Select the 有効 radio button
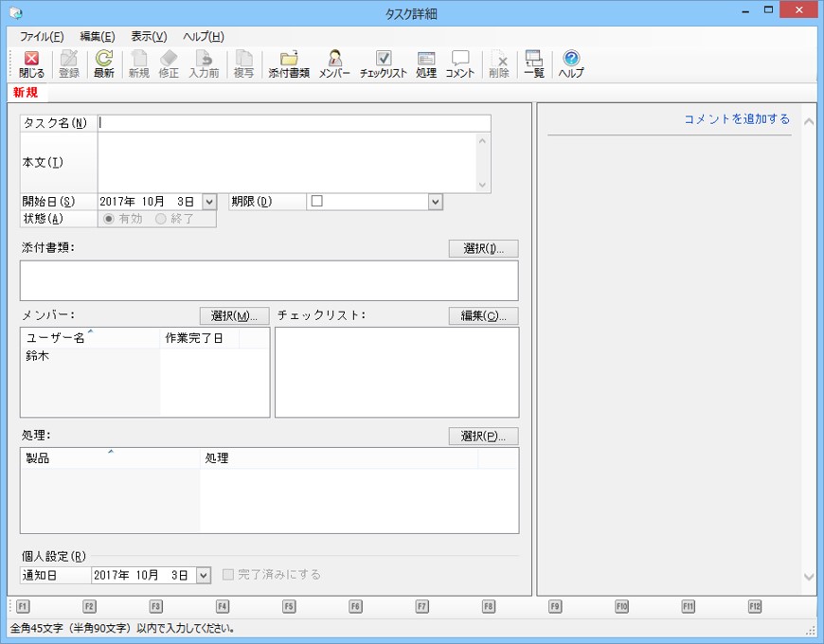This screenshot has height=644, width=824. pyautogui.click(x=108, y=219)
